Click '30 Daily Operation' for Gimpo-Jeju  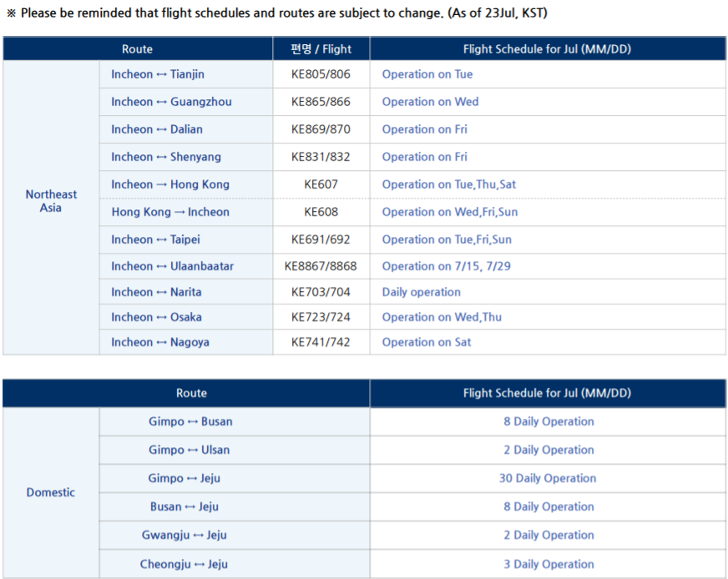548,478
